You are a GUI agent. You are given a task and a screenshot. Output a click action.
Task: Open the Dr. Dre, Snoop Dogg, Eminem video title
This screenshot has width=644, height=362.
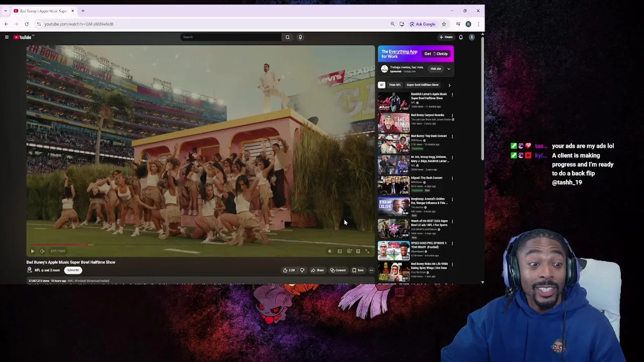click(x=430, y=159)
